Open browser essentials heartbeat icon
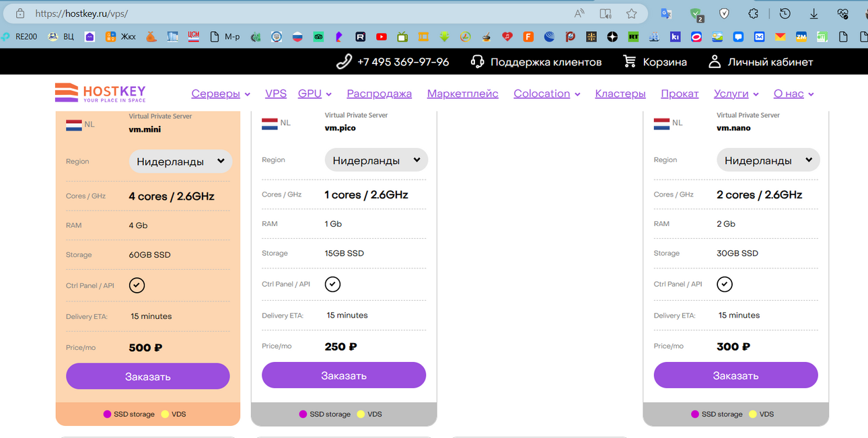Image resolution: width=868 pixels, height=438 pixels. (x=842, y=13)
